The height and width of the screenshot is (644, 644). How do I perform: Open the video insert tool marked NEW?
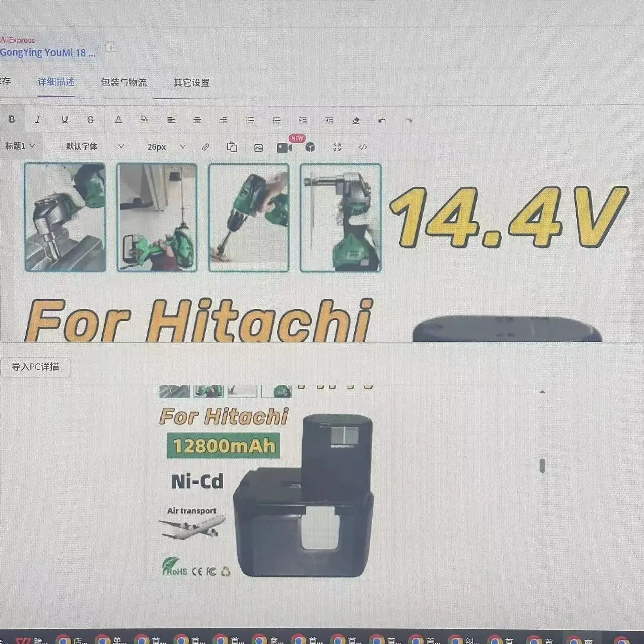[285, 147]
